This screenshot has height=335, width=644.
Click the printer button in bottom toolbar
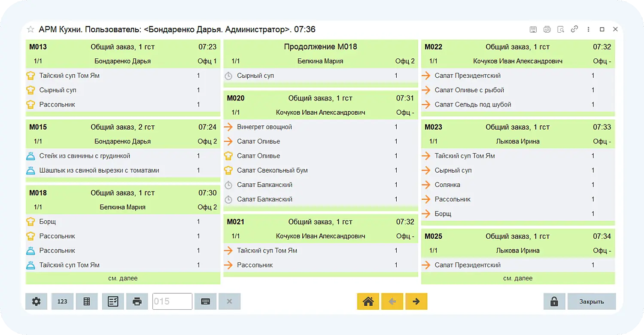tap(137, 301)
